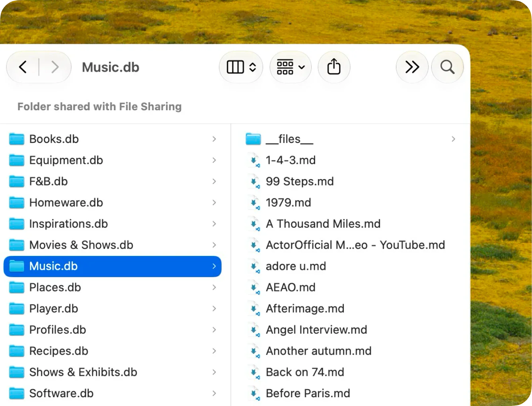Select the F&B.db folder
The image size is (532, 406).
click(113, 182)
